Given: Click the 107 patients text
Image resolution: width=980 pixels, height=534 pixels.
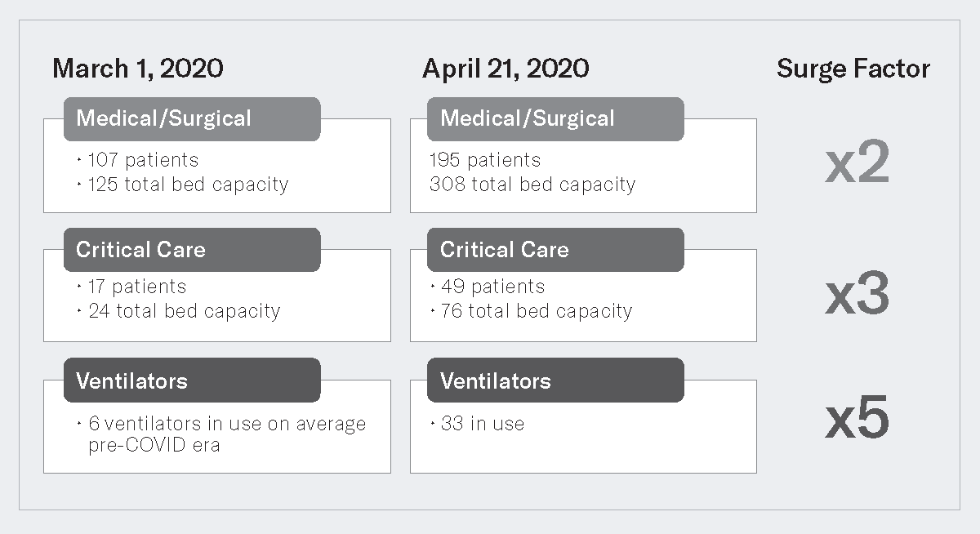Looking at the screenshot, I should pyautogui.click(x=142, y=160).
